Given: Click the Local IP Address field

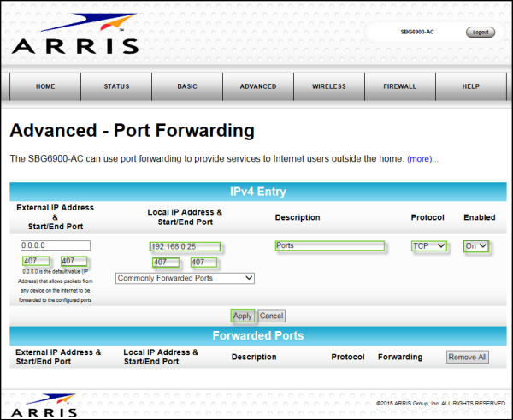Looking at the screenshot, I should pos(185,246).
